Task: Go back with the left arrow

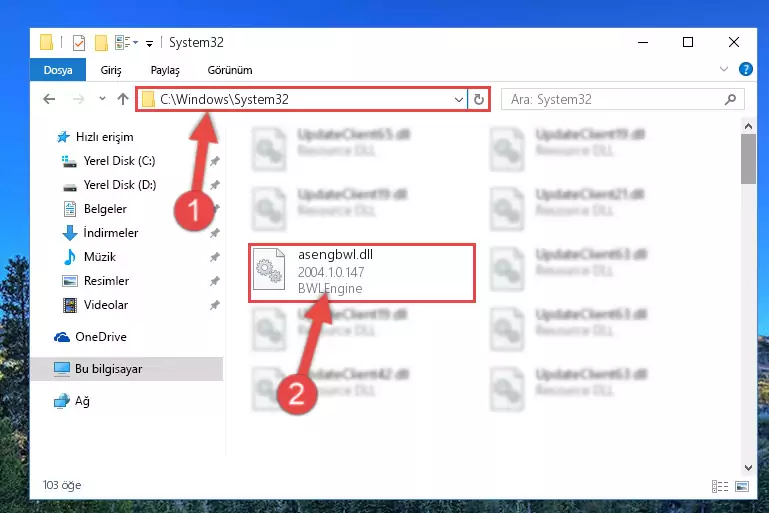Action: pyautogui.click(x=49, y=100)
